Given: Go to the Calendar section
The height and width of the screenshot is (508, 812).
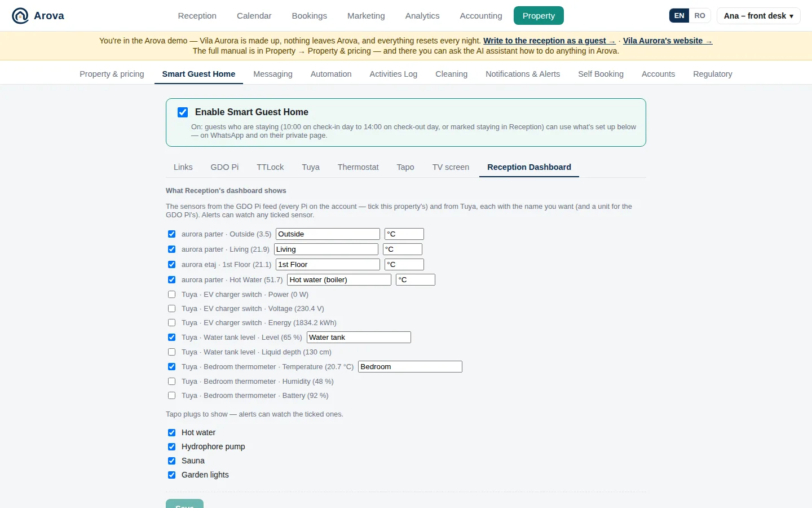Looking at the screenshot, I should coord(254,16).
